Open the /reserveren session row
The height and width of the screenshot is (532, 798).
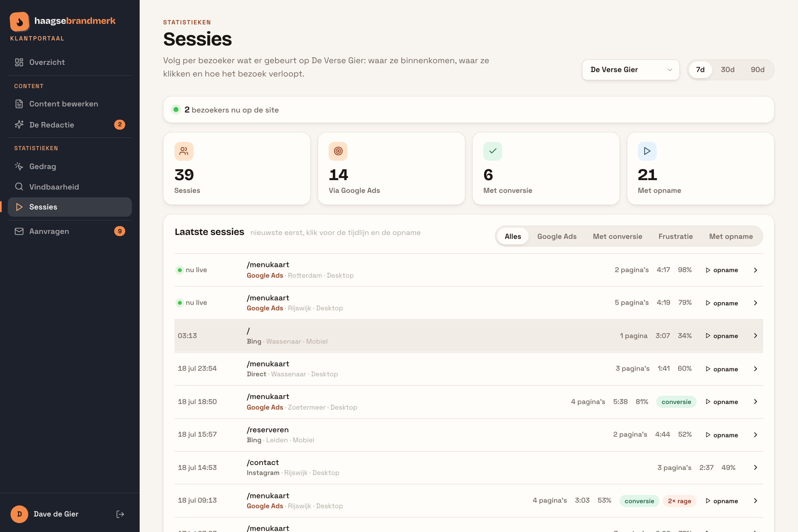pos(469,435)
